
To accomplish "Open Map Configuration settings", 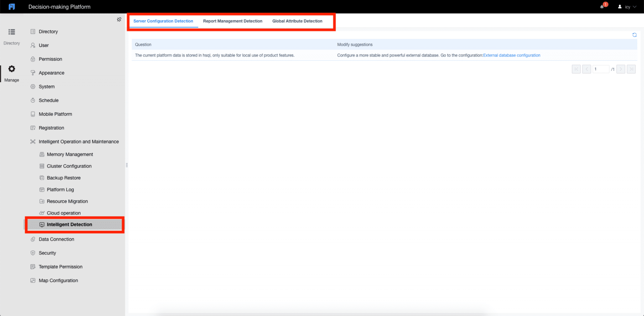I will (x=59, y=280).
